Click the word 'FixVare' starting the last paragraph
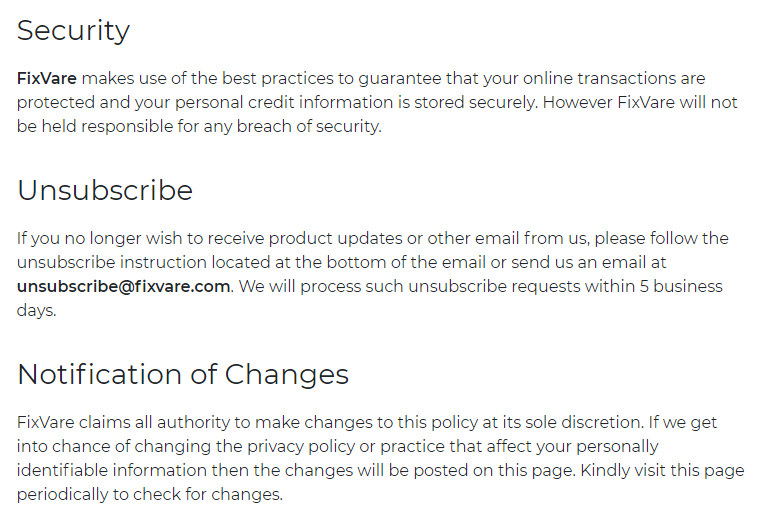758x528 pixels. coord(45,423)
